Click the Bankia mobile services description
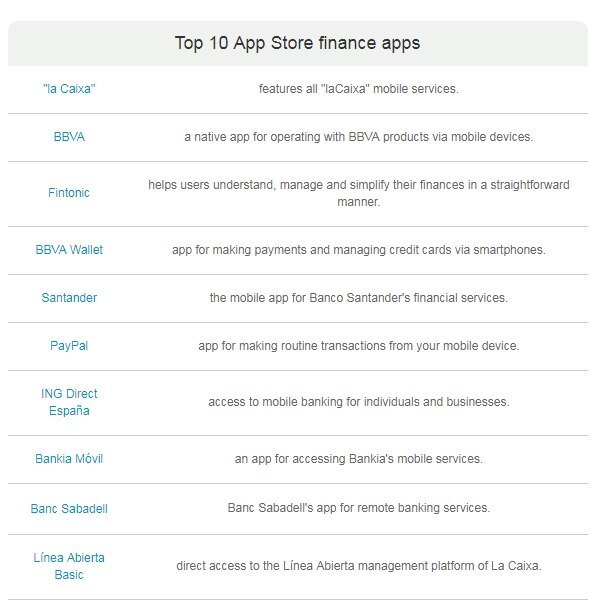 (359, 459)
